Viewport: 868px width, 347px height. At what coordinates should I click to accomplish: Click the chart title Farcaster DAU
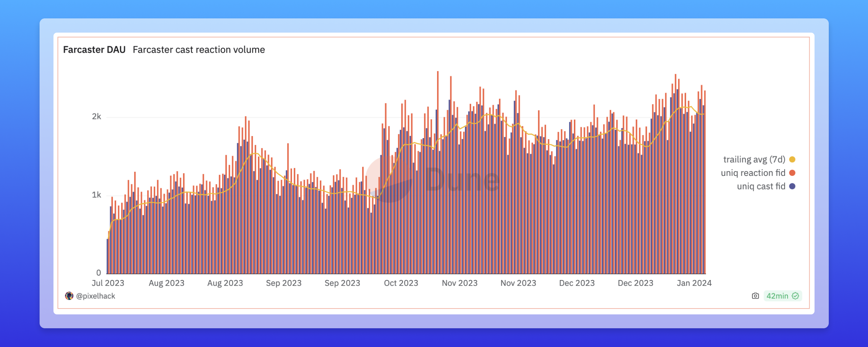[94, 50]
